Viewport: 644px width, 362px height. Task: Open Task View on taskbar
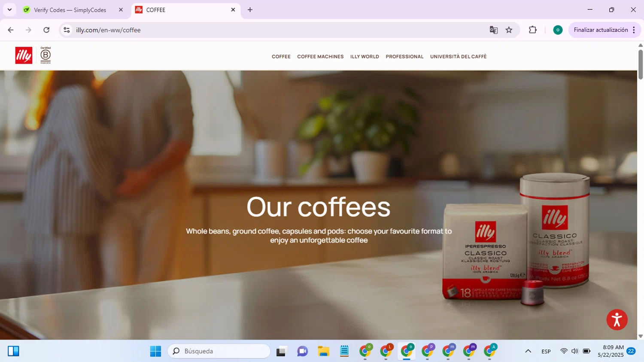[x=281, y=351]
